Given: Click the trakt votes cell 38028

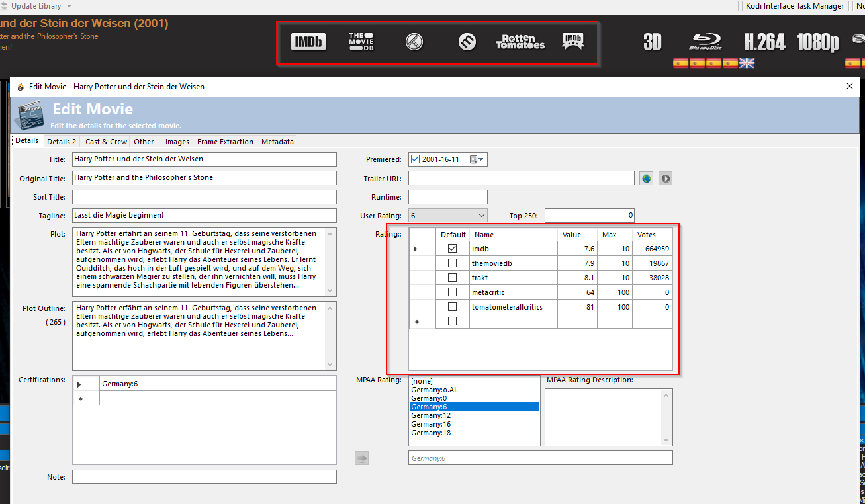Looking at the screenshot, I should pyautogui.click(x=652, y=278).
